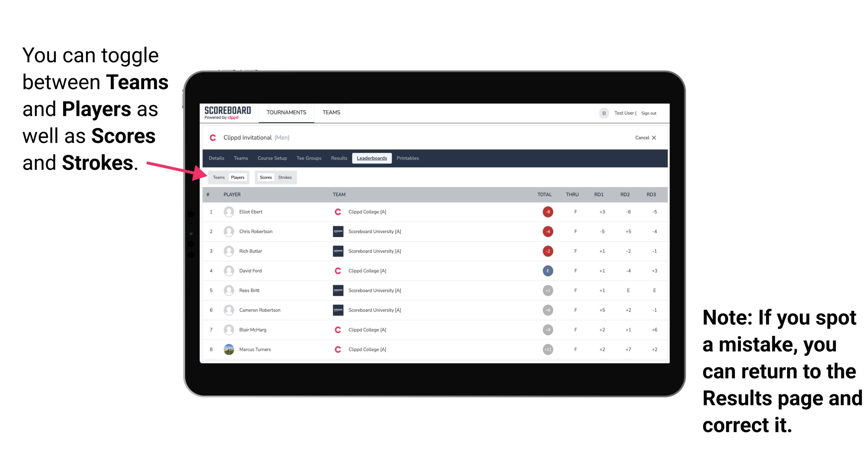Click the Scoreboard University [A] team icon

pos(336,232)
